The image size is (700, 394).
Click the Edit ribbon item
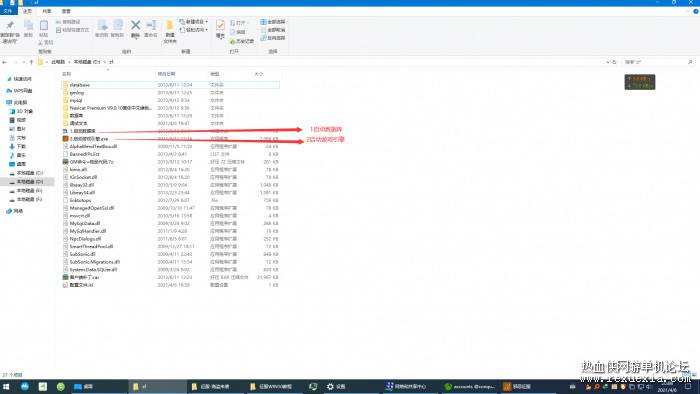[x=238, y=32]
